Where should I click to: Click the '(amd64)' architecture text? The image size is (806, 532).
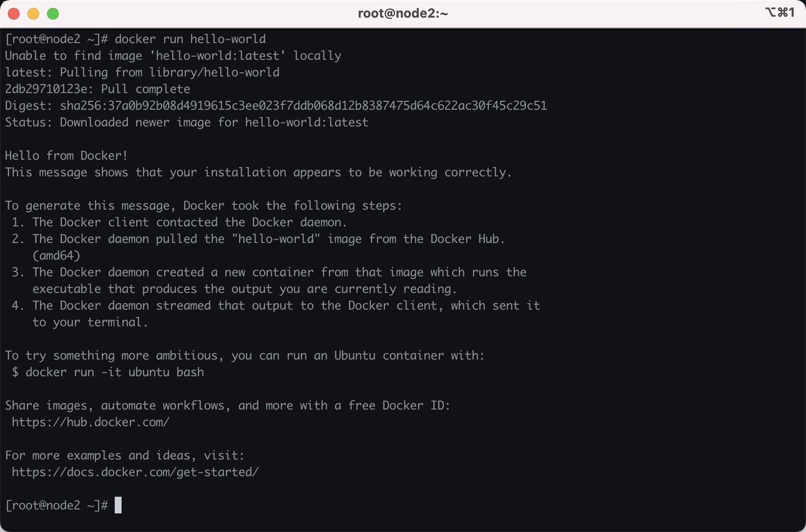56,256
